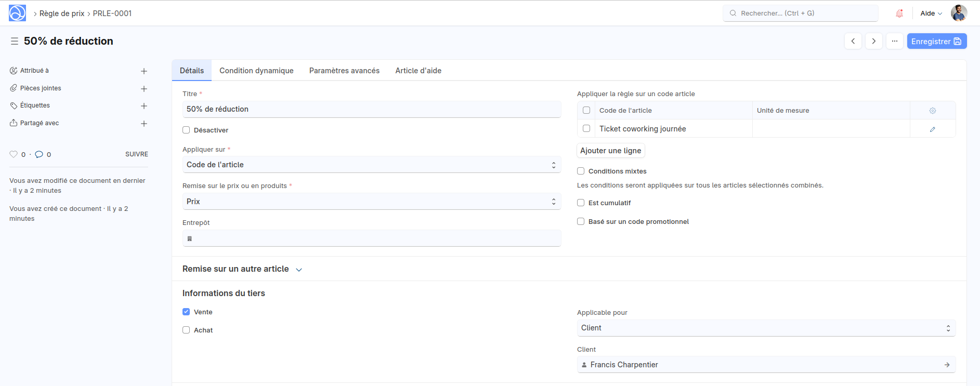Switch to Condition dynamique tab
The height and width of the screenshot is (386, 980).
[256, 71]
